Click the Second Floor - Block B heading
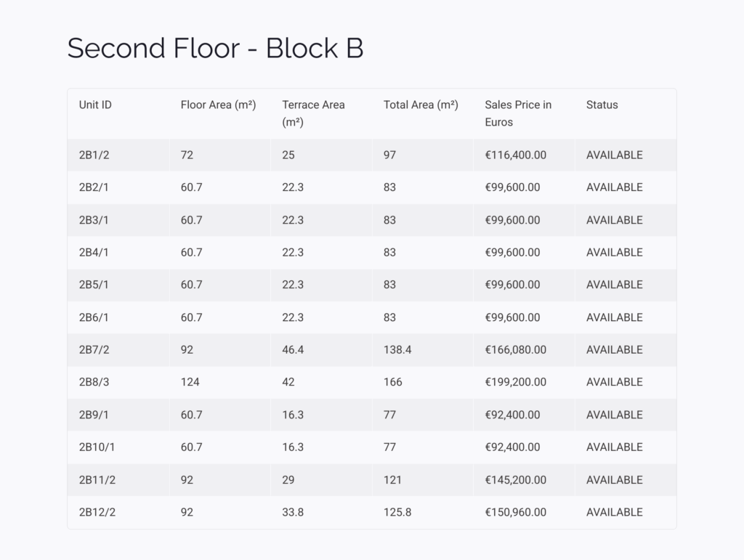Viewport: 744px width, 560px height. (215, 48)
